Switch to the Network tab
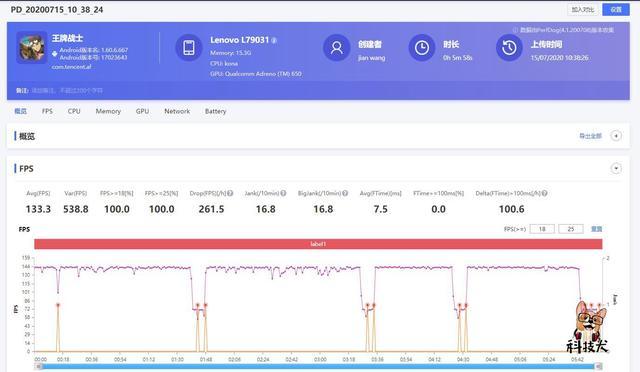Image resolution: width=640 pixels, height=372 pixels. (x=177, y=111)
